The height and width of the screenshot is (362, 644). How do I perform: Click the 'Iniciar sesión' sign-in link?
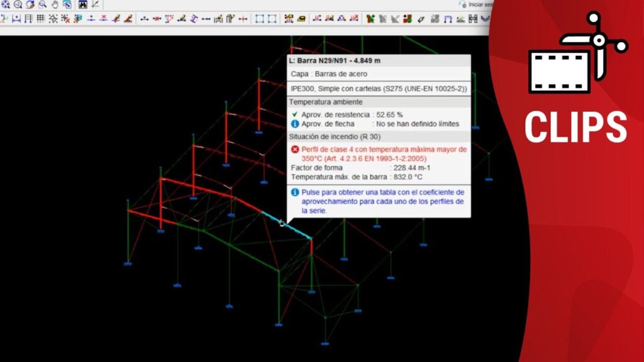478,4
